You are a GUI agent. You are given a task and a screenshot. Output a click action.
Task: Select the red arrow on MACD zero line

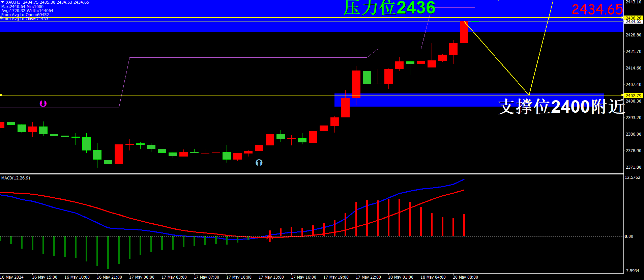click(x=270, y=237)
